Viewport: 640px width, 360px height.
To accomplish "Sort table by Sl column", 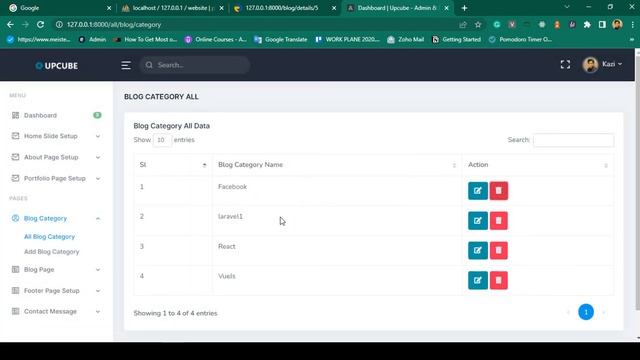I will tap(173, 165).
